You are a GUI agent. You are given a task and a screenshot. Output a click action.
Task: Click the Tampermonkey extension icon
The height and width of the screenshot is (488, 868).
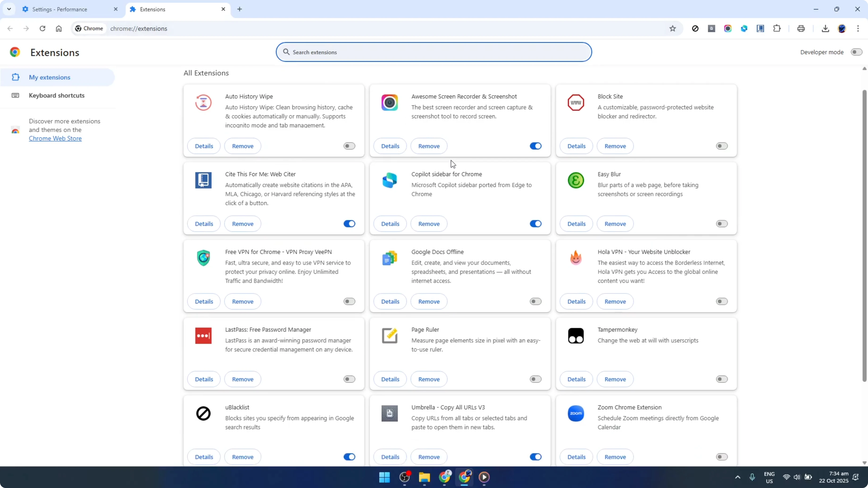pos(576,336)
